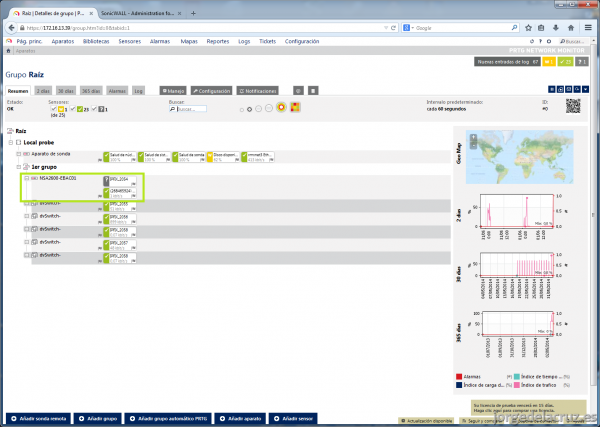Click second dark blue toolbar icon at right
The image size is (600, 427).
click(x=560, y=89)
